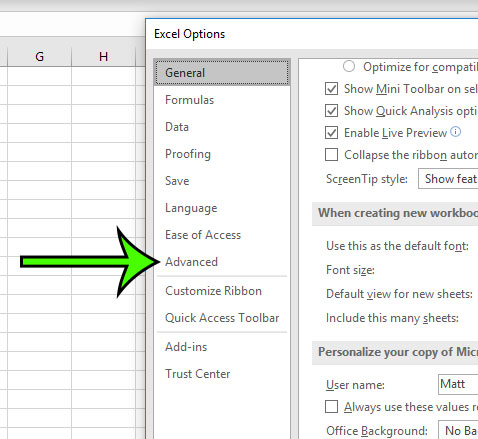The width and height of the screenshot is (478, 439).
Task: Click the Live Preview info icon
Action: click(456, 132)
